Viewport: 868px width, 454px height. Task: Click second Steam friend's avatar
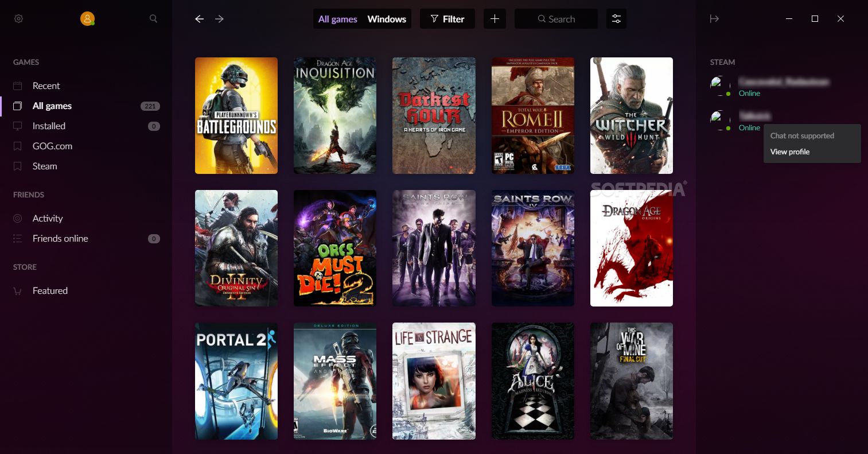tap(720, 121)
